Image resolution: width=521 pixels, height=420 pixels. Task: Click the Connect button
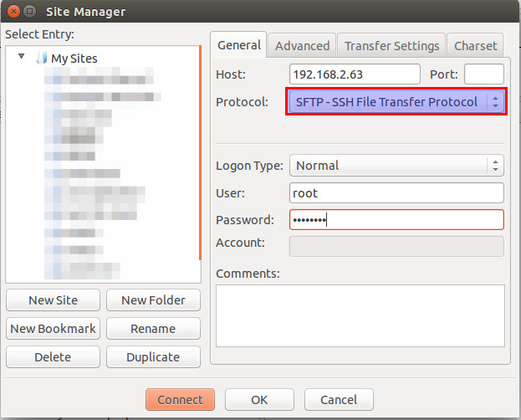180,399
